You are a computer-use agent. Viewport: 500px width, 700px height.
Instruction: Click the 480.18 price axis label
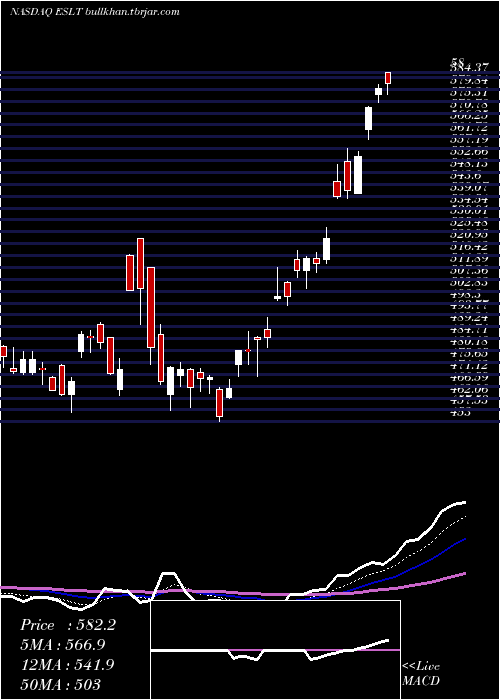point(469,342)
